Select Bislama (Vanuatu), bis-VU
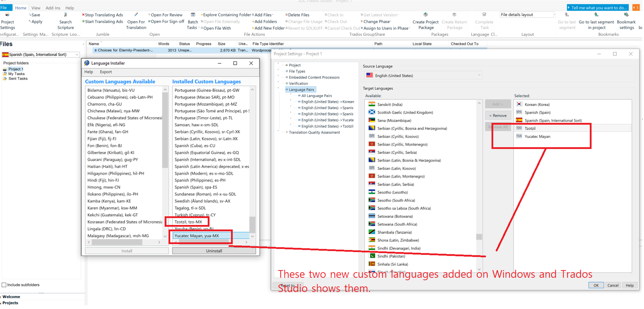 point(111,90)
